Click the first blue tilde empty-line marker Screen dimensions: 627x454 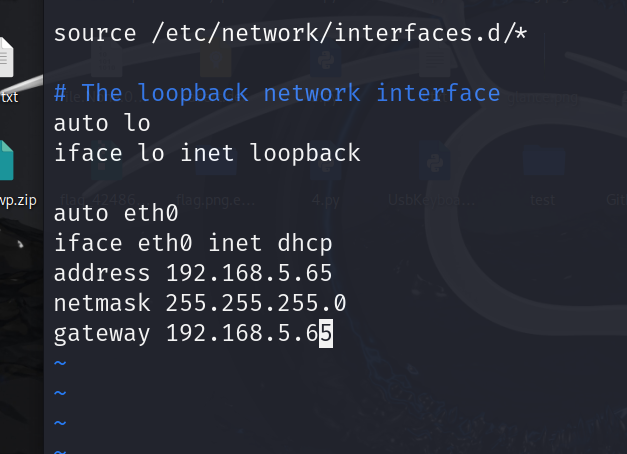pyautogui.click(x=60, y=363)
